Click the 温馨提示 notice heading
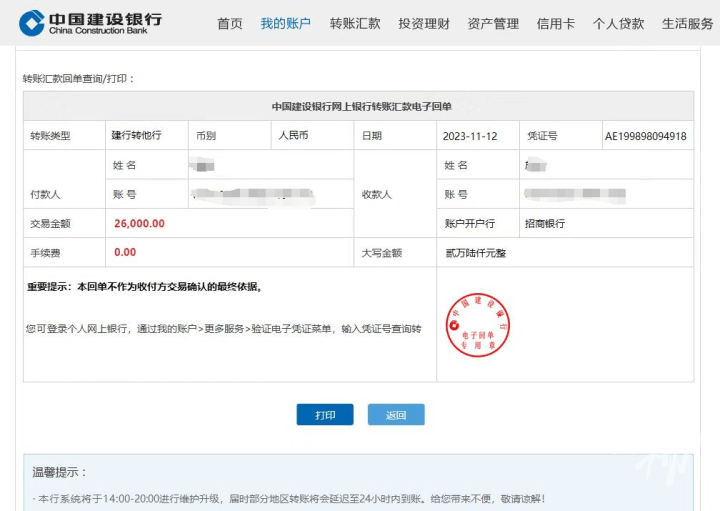 60,472
